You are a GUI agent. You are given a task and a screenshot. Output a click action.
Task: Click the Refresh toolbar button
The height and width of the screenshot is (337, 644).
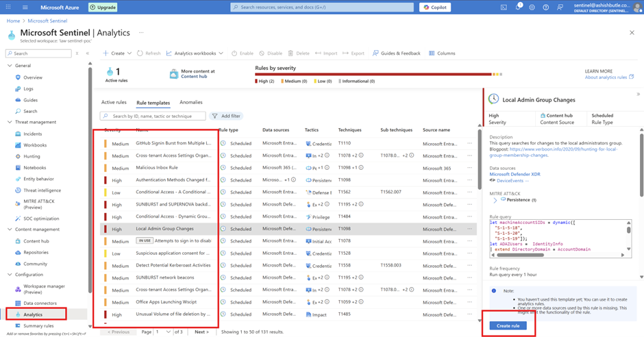[149, 53]
